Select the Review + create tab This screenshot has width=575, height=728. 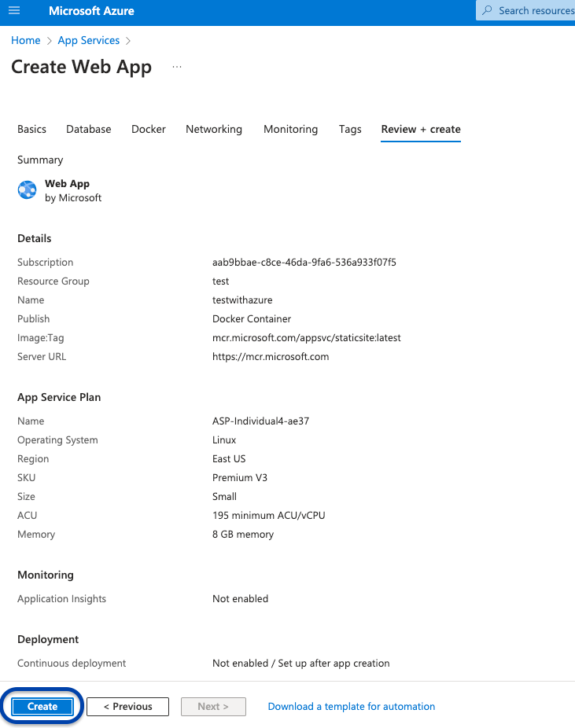click(x=421, y=129)
